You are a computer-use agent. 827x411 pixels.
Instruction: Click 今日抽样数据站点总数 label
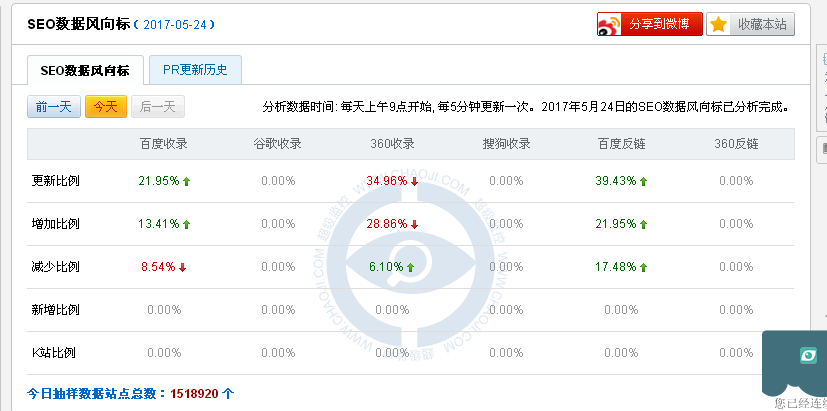tap(97, 394)
